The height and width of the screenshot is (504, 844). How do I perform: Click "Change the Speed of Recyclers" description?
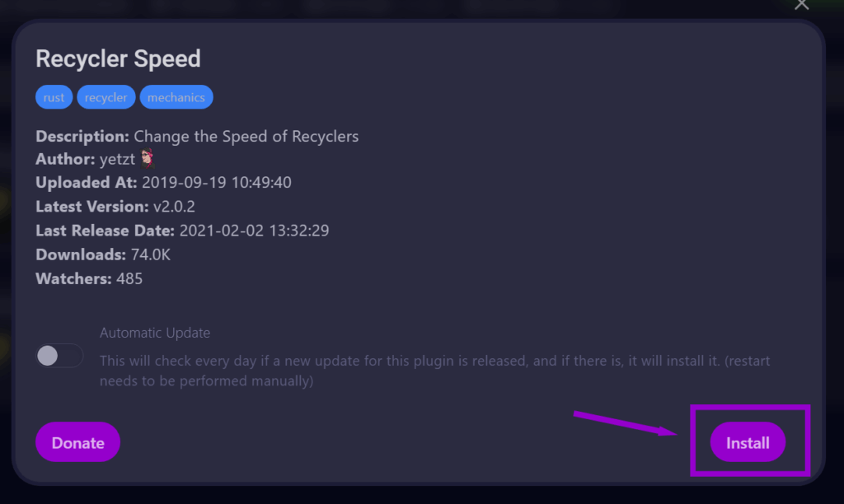click(x=246, y=137)
